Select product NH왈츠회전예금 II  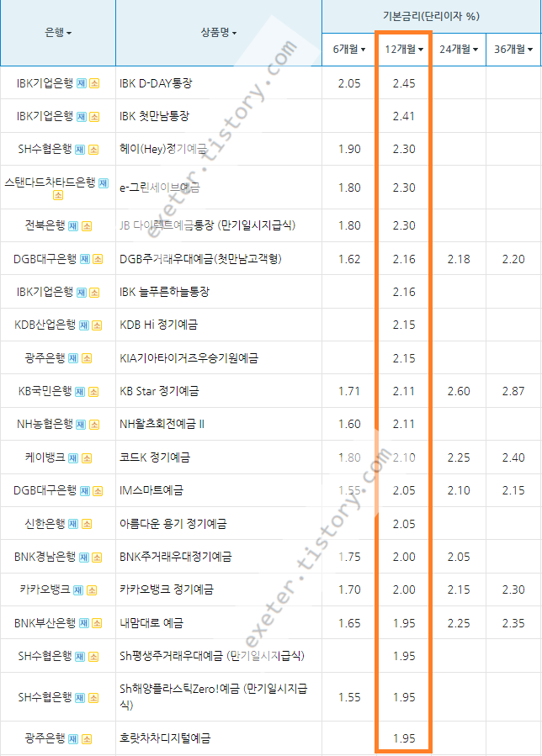click(x=162, y=424)
